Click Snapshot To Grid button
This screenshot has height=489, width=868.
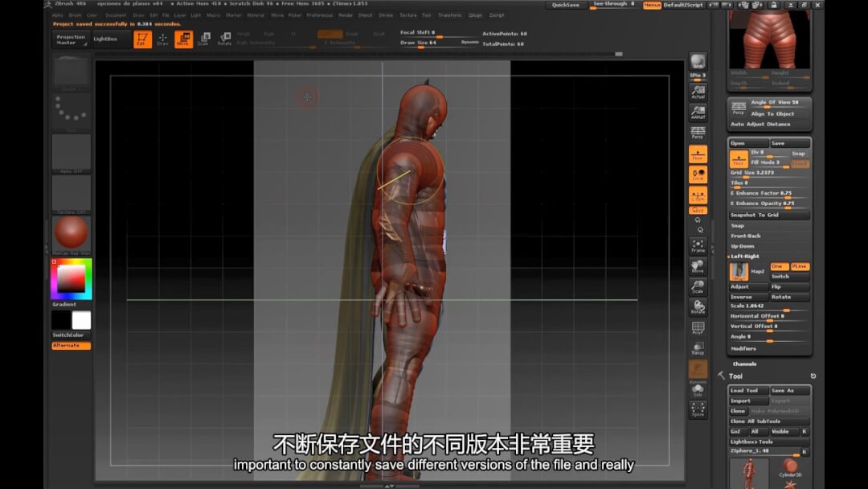tap(769, 215)
